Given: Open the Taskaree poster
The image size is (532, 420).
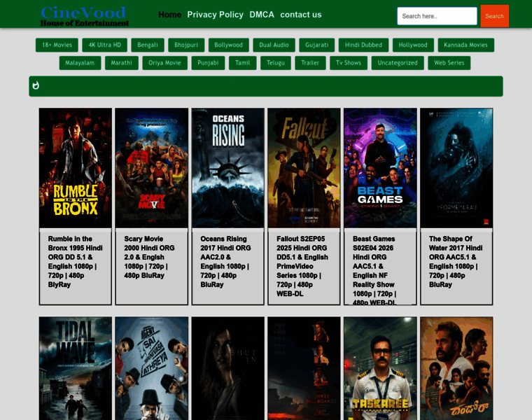Looking at the screenshot, I should (380, 368).
